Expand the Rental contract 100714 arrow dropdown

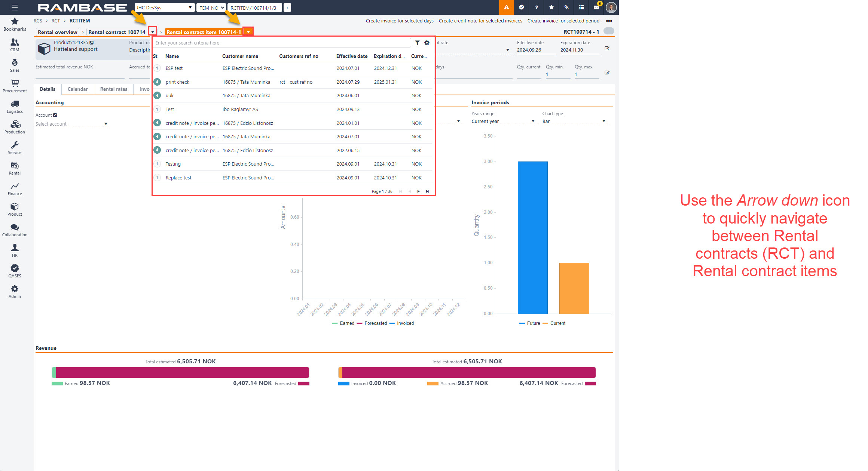pos(153,32)
